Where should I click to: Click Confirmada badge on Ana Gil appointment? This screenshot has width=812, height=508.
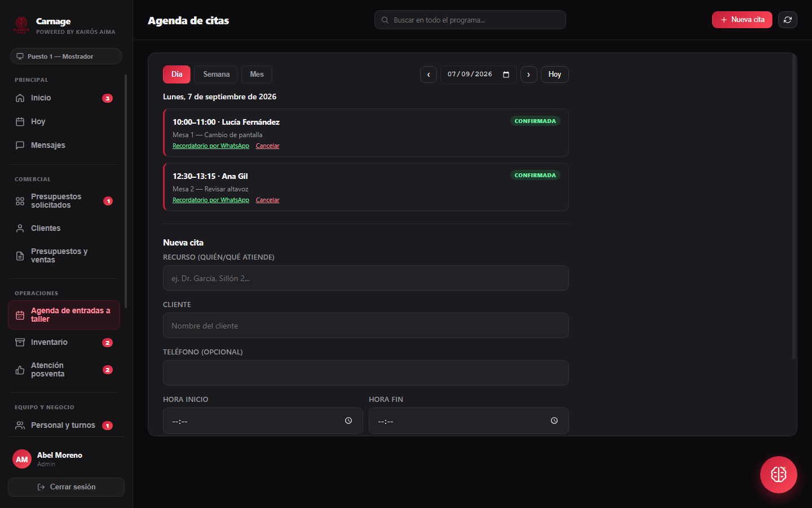535,176
